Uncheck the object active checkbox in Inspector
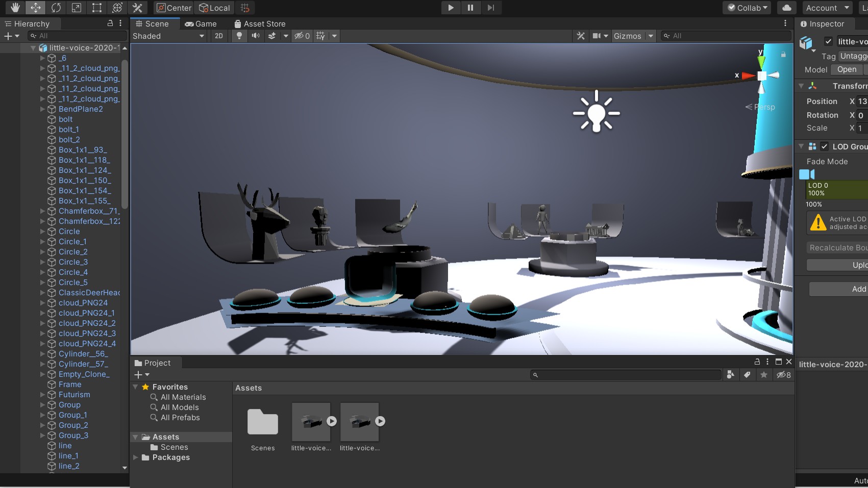Viewport: 868px width, 488px height. 828,42
